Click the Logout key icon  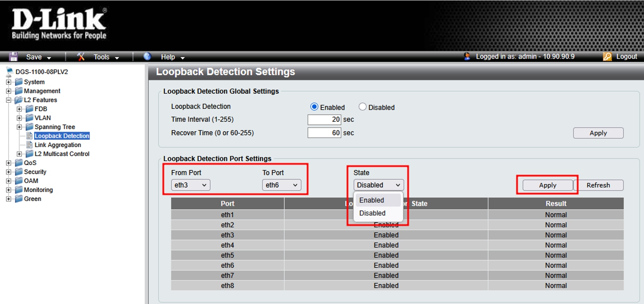pyautogui.click(x=607, y=57)
